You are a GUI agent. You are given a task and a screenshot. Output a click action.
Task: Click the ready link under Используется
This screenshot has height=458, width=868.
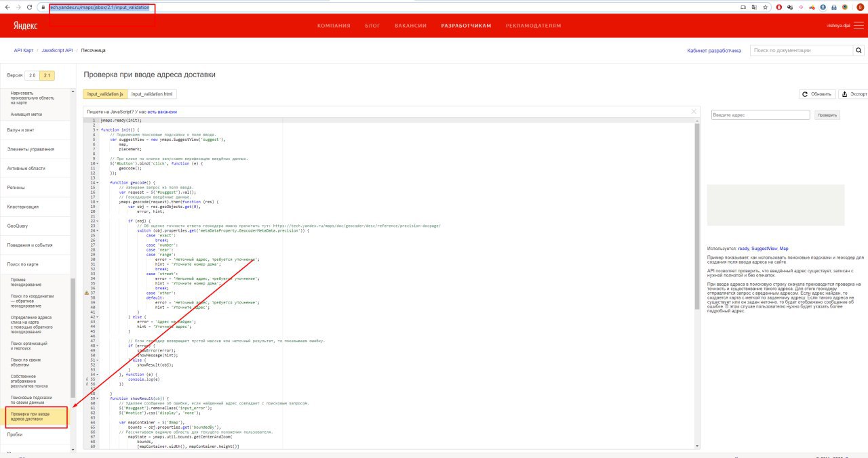pyautogui.click(x=743, y=249)
